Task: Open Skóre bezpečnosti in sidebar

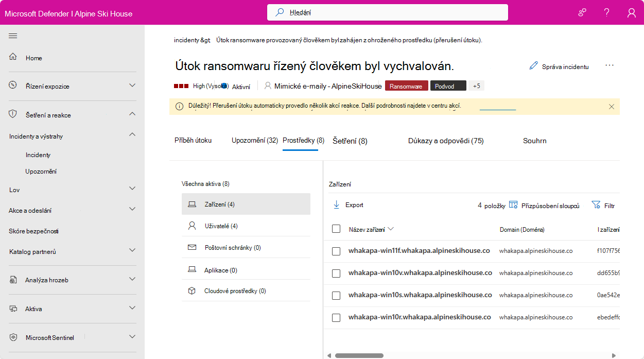Action: click(34, 231)
